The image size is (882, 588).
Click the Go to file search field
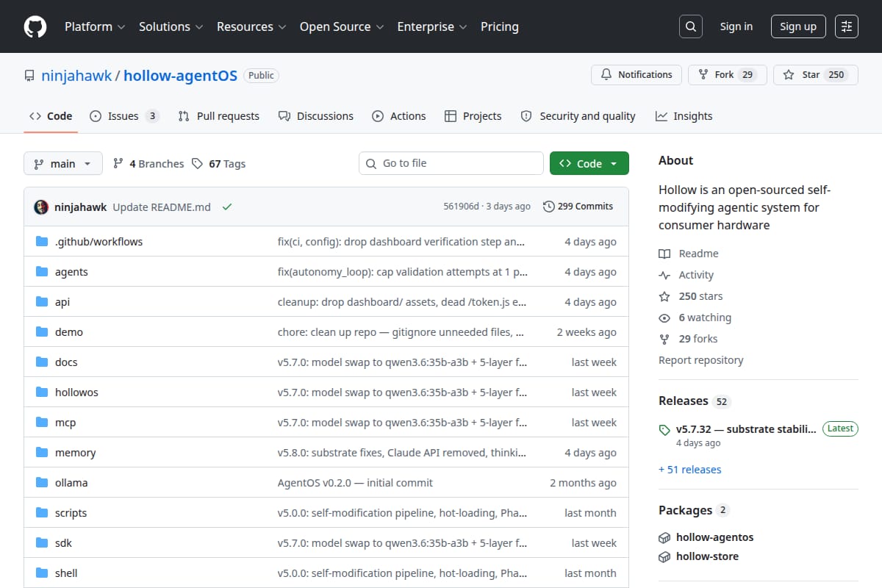tap(451, 163)
